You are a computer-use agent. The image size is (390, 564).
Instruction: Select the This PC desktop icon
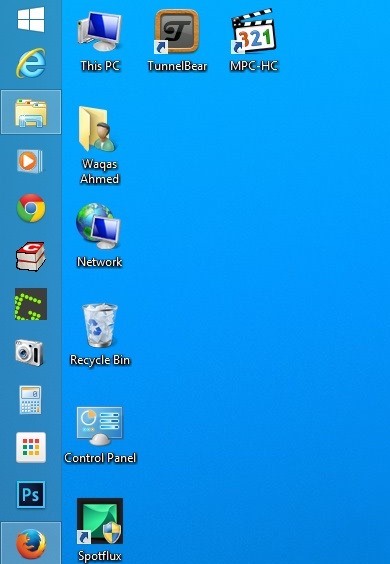[100, 31]
